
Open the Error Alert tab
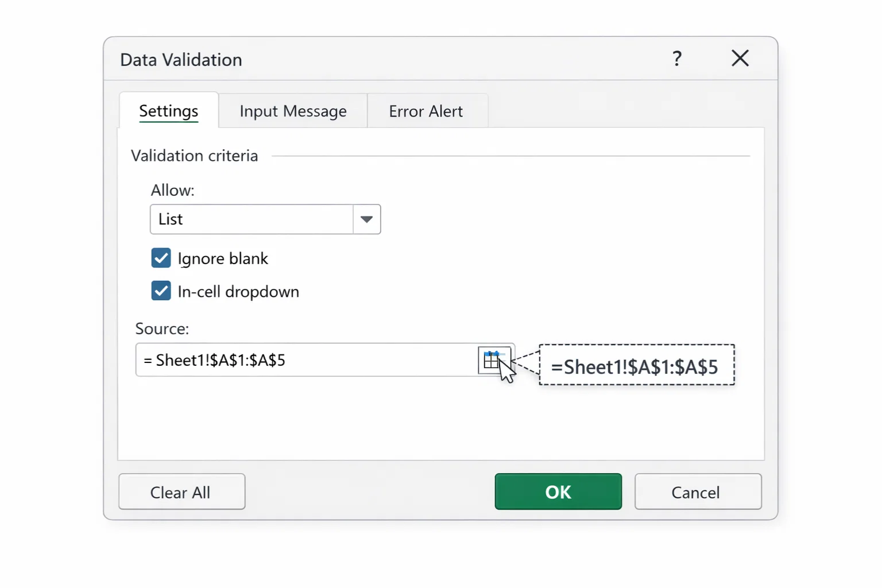426,110
